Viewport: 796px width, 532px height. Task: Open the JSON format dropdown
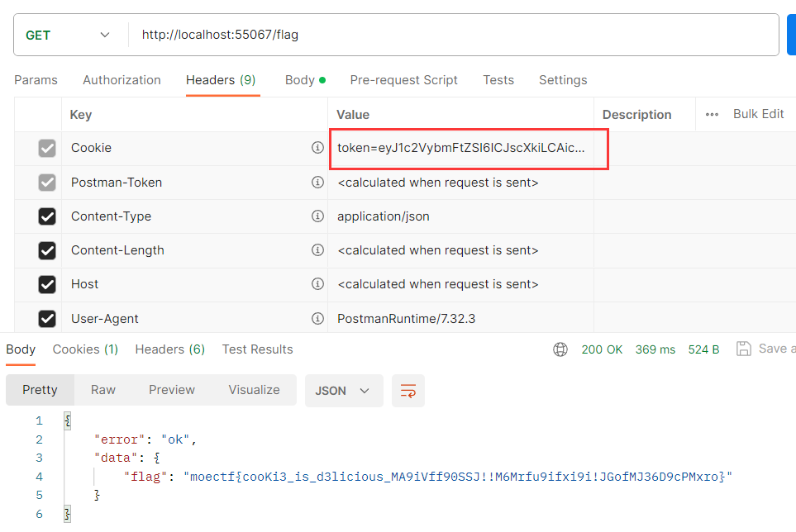click(x=343, y=391)
